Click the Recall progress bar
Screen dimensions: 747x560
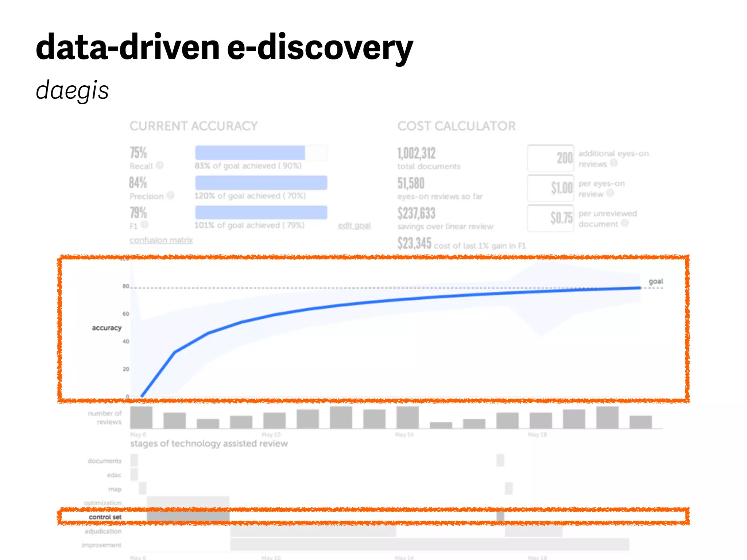pyautogui.click(x=261, y=153)
